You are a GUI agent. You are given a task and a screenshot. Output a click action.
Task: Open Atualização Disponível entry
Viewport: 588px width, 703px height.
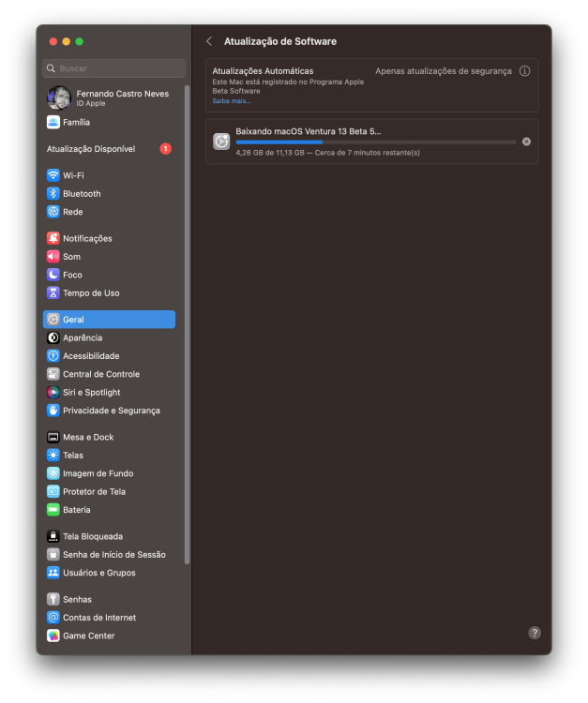(x=109, y=149)
